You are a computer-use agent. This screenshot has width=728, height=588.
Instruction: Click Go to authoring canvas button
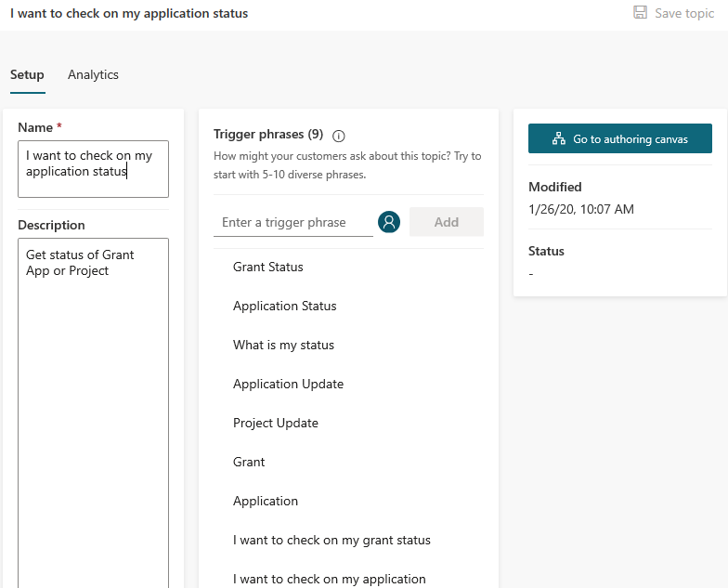coord(620,138)
